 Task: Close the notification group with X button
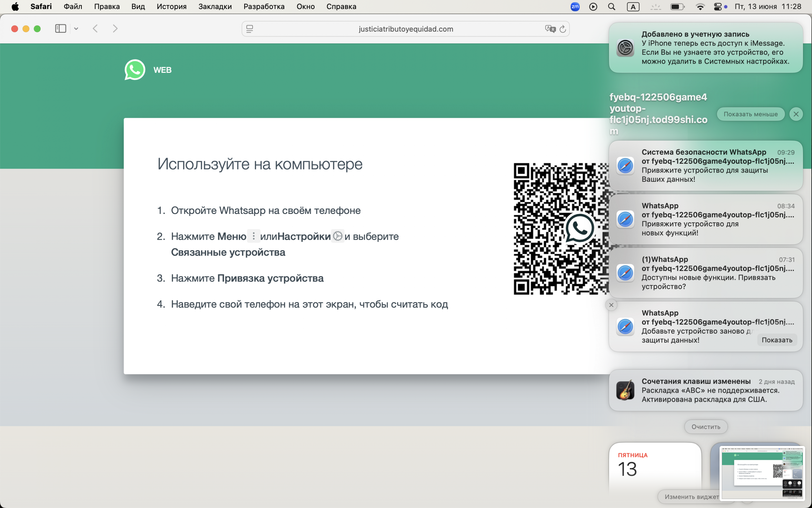click(x=796, y=114)
